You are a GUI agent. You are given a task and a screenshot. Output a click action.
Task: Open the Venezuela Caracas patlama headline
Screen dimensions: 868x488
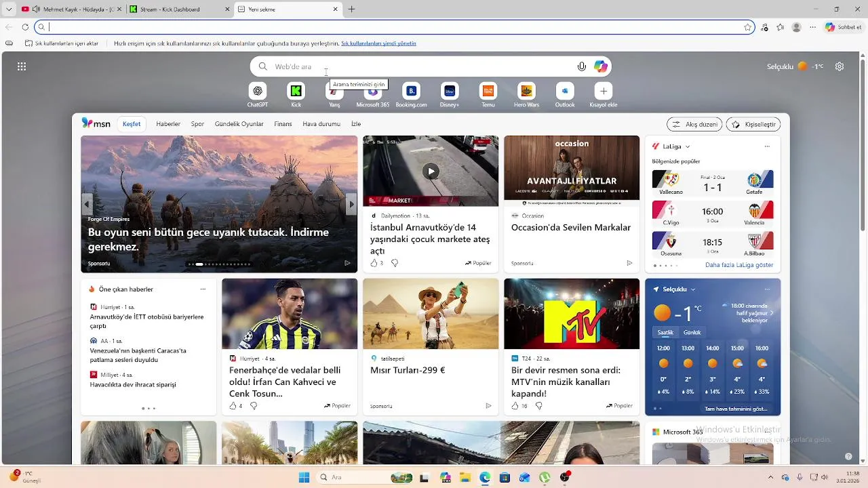pyautogui.click(x=138, y=355)
